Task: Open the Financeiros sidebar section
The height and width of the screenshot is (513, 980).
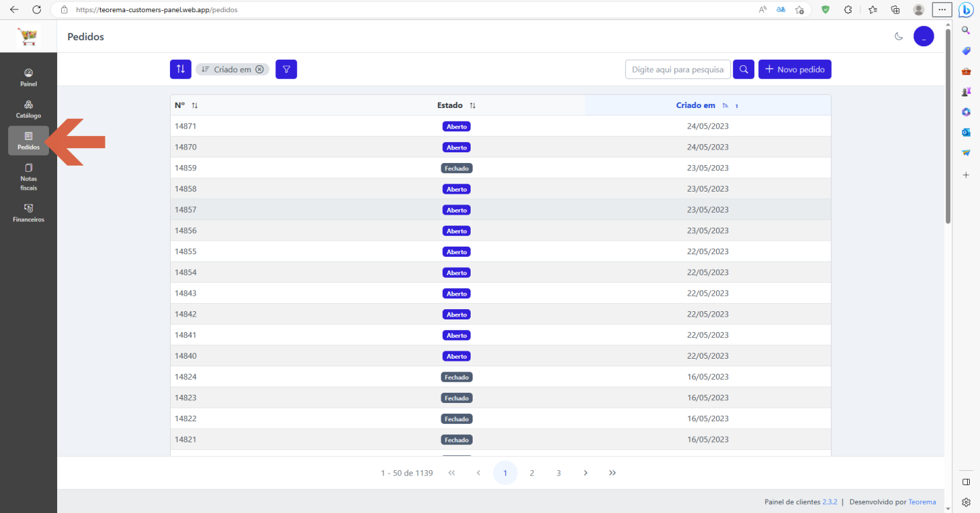Action: point(29,213)
